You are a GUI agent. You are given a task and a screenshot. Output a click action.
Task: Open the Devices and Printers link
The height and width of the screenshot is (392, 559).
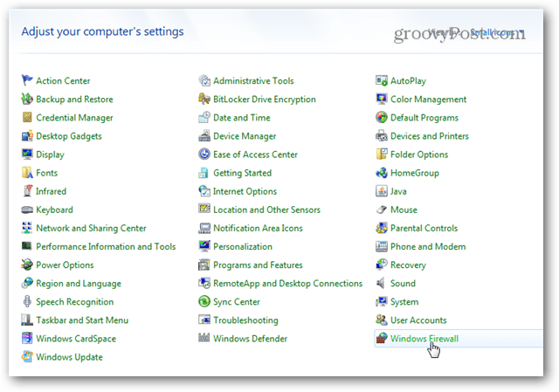[429, 136]
